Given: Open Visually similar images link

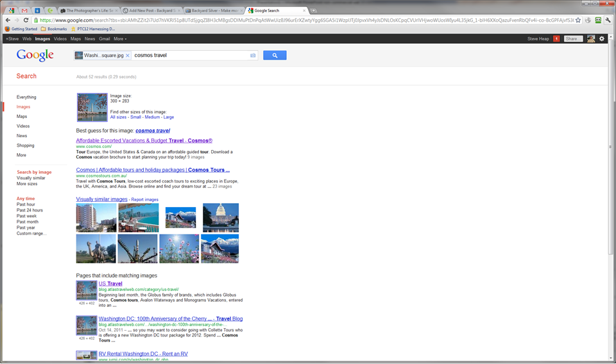Looking at the screenshot, I should tap(102, 199).
